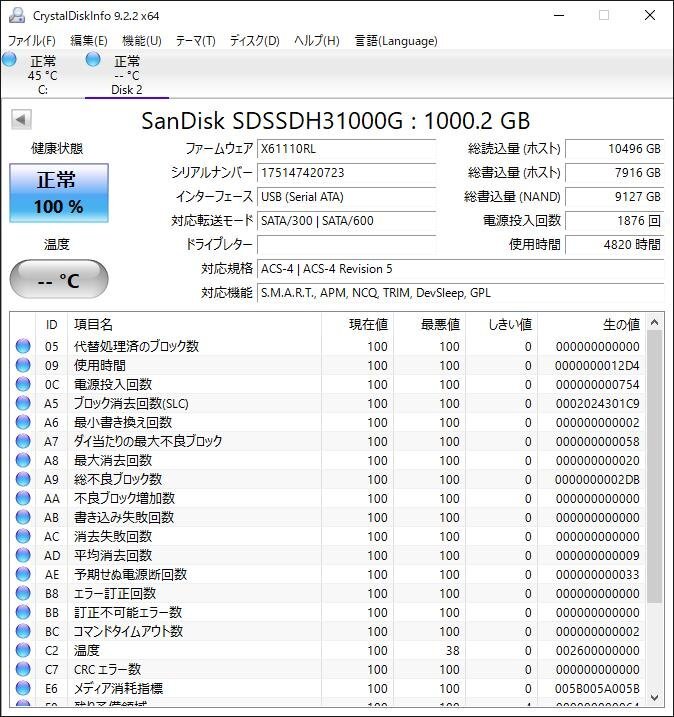The width and height of the screenshot is (674, 717).
Task: Go to previous disk with left arrow
Action: (x=21, y=120)
